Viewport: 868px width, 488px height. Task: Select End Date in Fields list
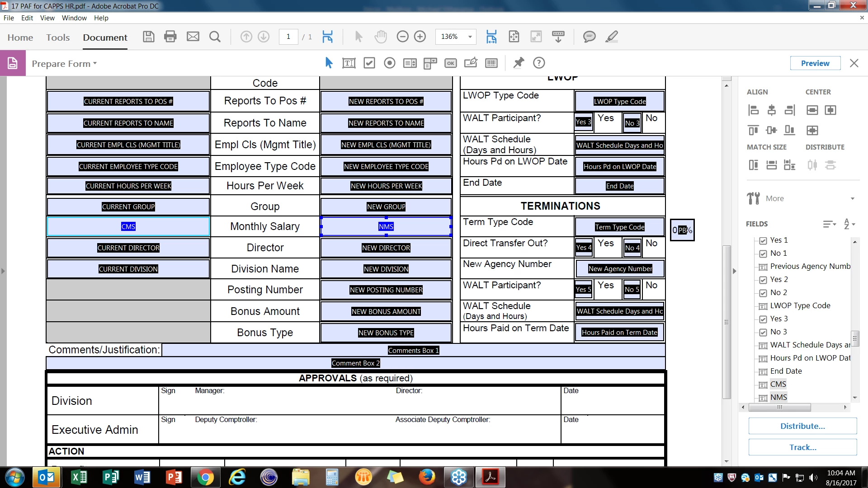[786, 371]
